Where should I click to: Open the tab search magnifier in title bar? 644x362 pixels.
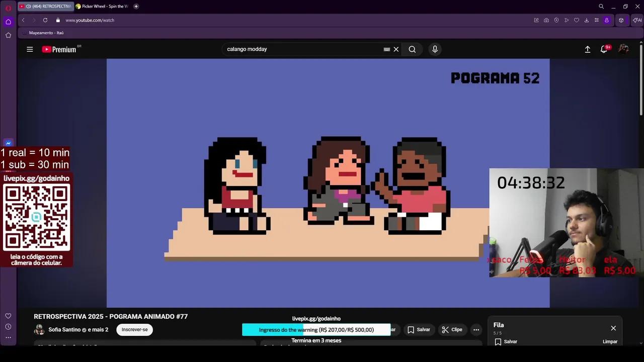coord(601,7)
